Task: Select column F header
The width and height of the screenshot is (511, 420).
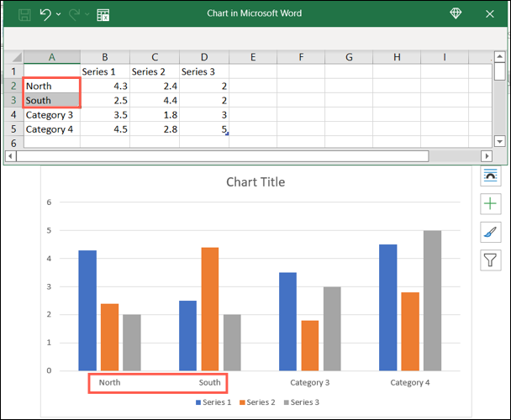Action: pyautogui.click(x=301, y=57)
